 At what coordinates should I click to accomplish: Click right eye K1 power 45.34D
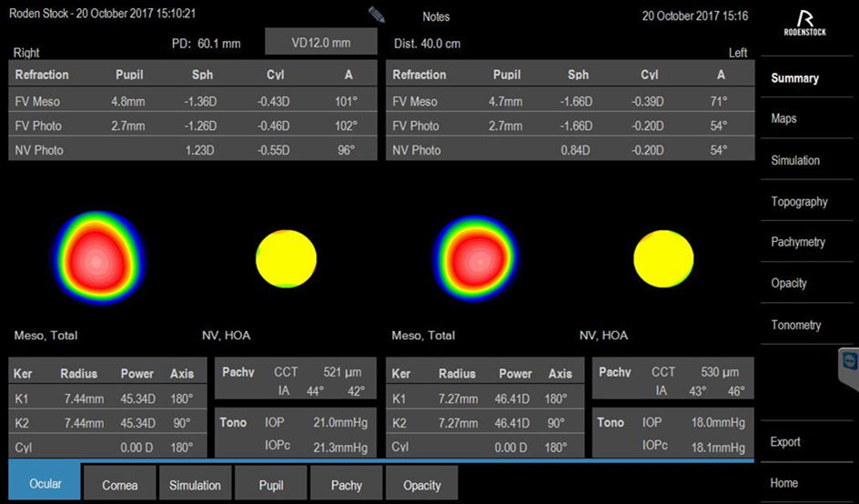coord(138,398)
